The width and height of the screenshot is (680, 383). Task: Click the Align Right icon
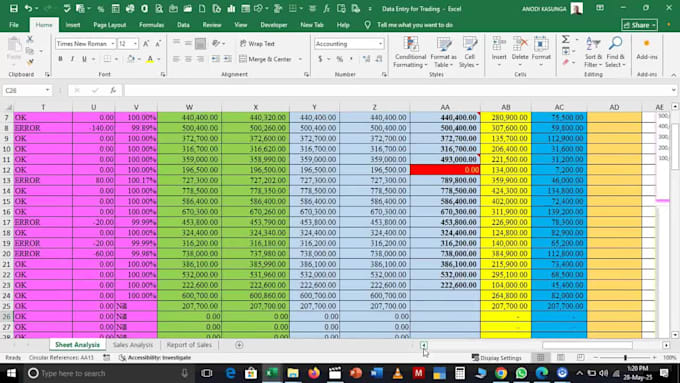[x=200, y=59]
